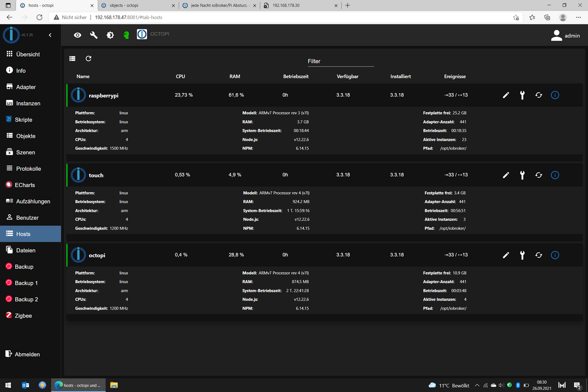
Task: Open the eye visibility icon in top toolbar
Action: click(x=77, y=35)
